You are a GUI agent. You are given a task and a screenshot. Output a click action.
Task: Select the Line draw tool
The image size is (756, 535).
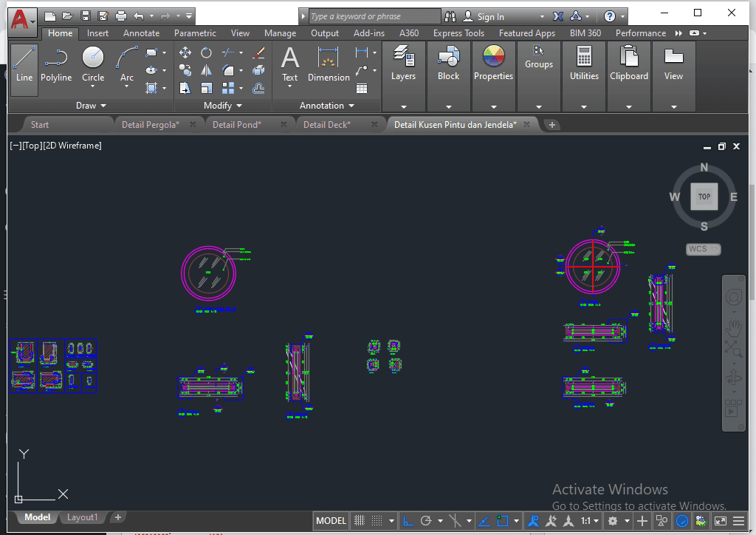coord(24,65)
